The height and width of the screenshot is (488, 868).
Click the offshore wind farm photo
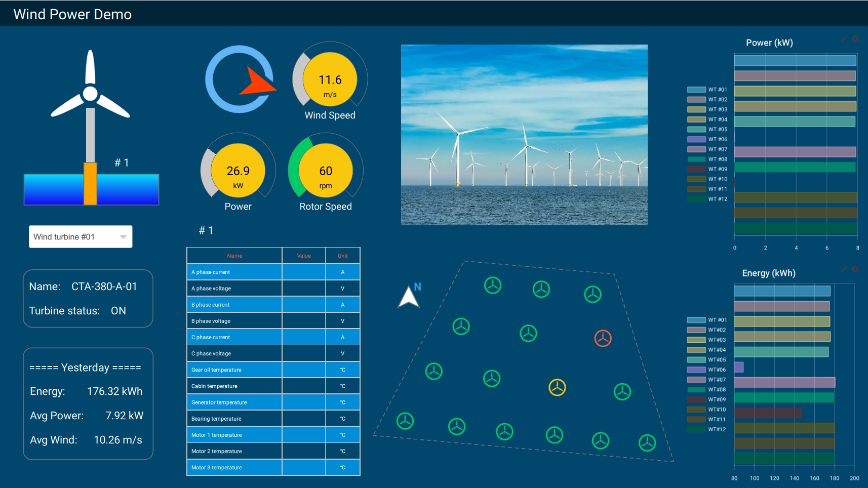coord(524,135)
